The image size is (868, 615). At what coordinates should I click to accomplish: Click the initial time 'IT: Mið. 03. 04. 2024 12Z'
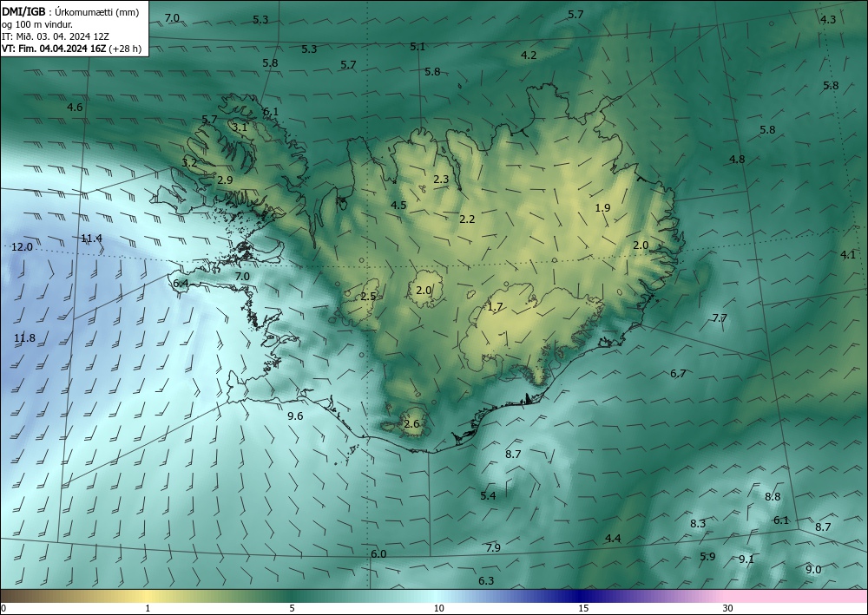tap(56, 36)
